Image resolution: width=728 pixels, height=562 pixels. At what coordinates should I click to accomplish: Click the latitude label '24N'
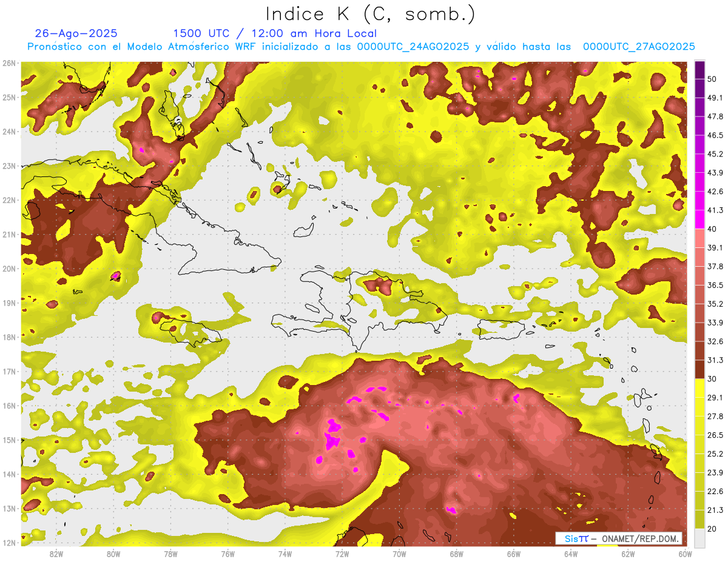(x=9, y=132)
